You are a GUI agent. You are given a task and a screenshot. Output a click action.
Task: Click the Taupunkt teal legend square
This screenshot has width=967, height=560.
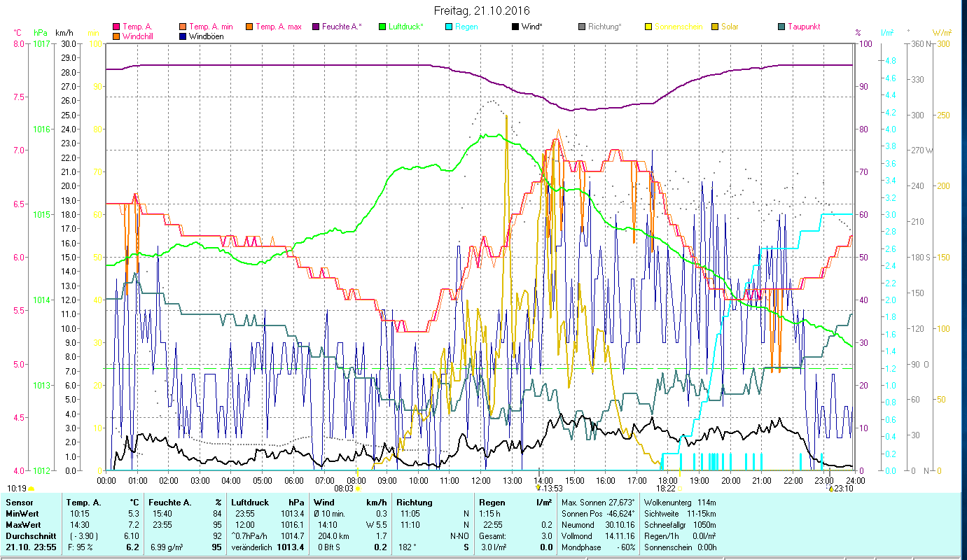(x=781, y=27)
